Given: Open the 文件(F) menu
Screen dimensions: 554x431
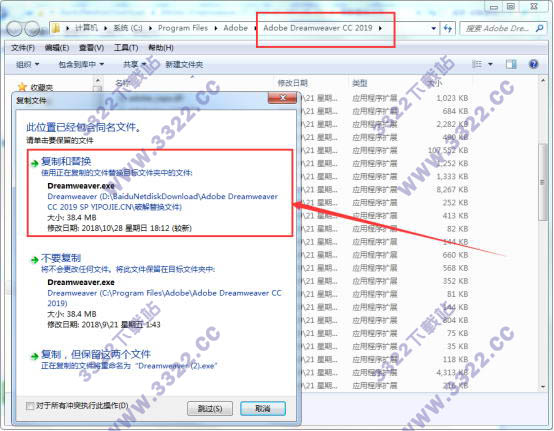Looking at the screenshot, I should 23,48.
